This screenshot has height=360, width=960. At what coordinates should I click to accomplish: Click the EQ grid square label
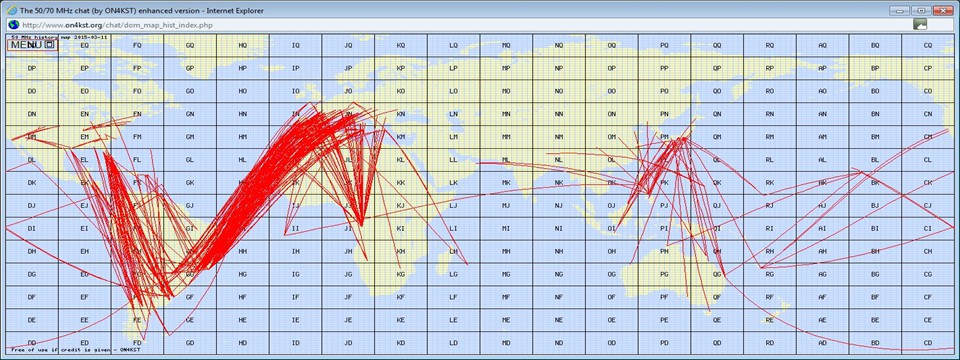click(84, 45)
